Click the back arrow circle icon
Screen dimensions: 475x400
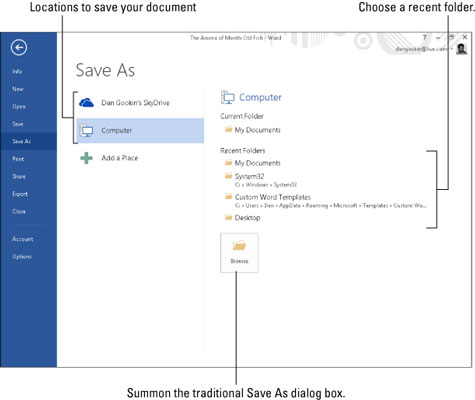[19, 47]
